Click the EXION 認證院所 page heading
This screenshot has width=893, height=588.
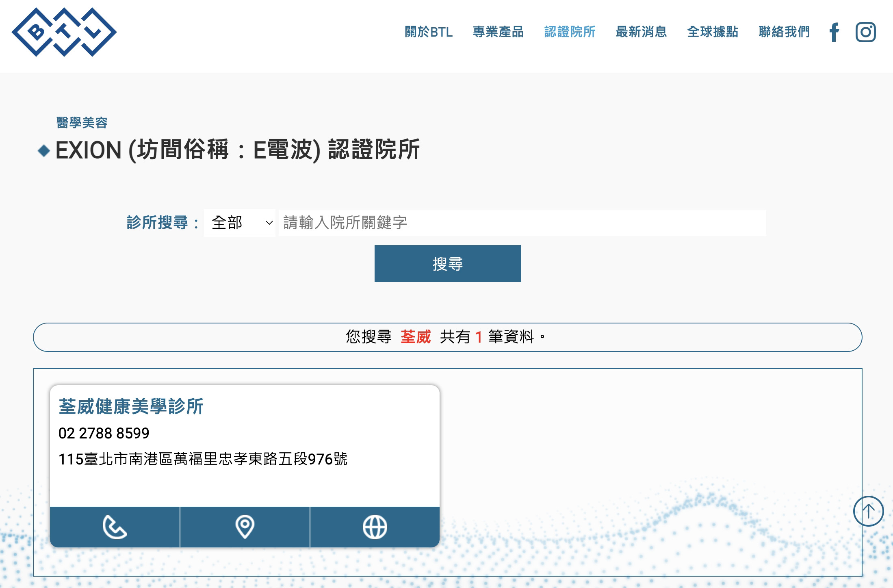[237, 150]
